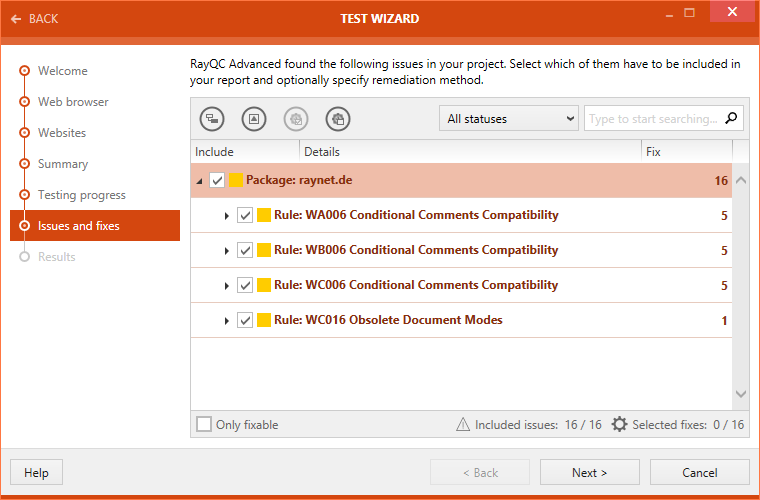Click the scroll up arrow of the list
This screenshot has height=500, width=760.
(741, 180)
